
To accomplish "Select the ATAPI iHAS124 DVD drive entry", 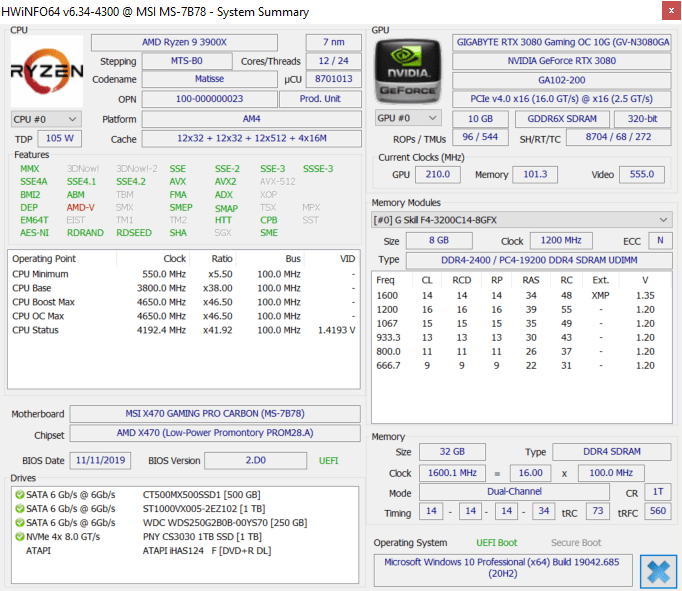I will pyautogui.click(x=184, y=551).
